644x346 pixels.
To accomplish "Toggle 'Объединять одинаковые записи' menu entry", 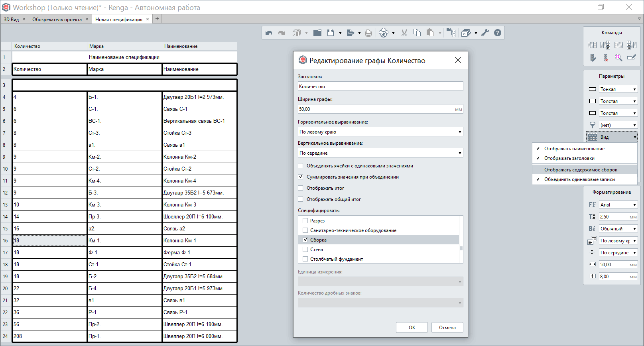I will tap(585, 179).
